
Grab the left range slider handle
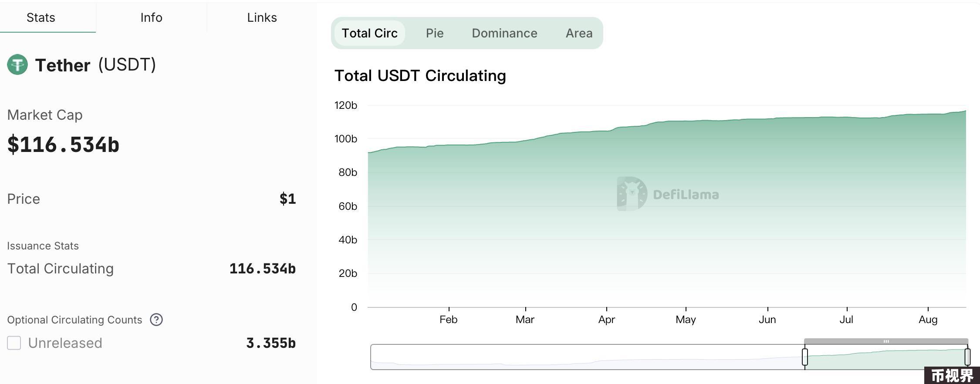[x=805, y=357]
